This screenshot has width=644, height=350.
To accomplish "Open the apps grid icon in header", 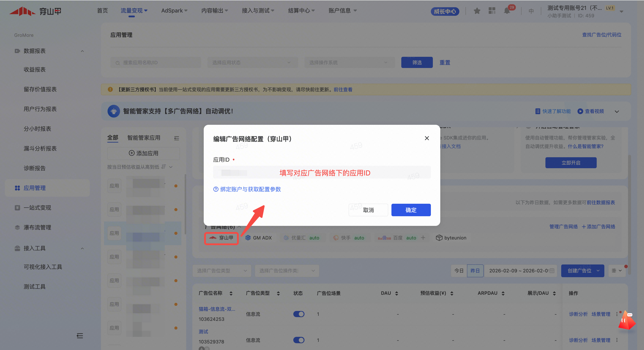I will (492, 11).
